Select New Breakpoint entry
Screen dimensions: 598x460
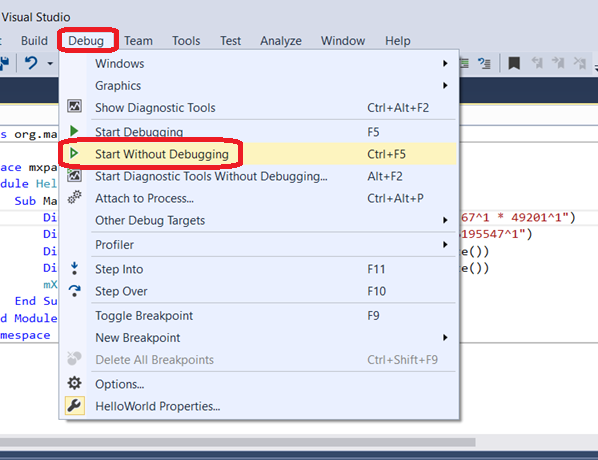coord(258,338)
